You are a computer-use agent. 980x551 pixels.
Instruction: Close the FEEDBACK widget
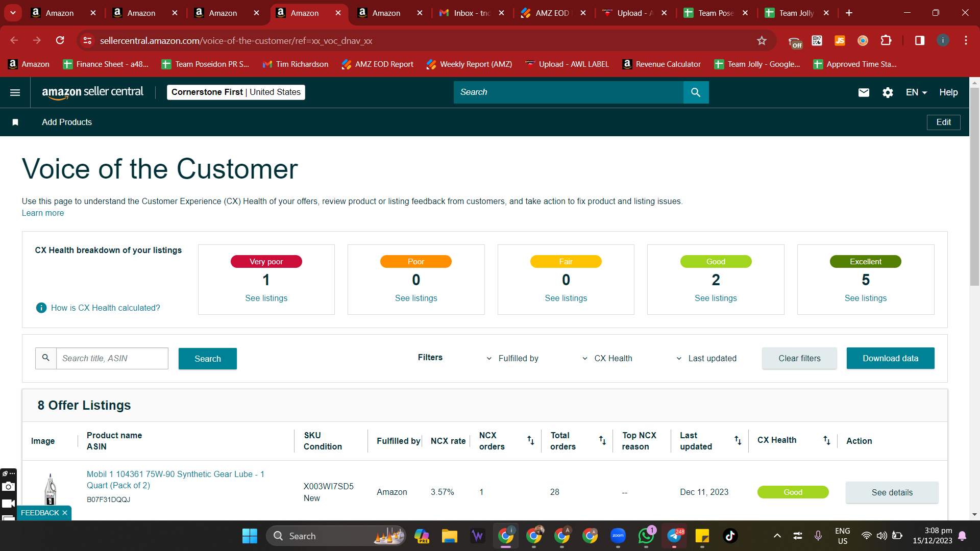(65, 513)
